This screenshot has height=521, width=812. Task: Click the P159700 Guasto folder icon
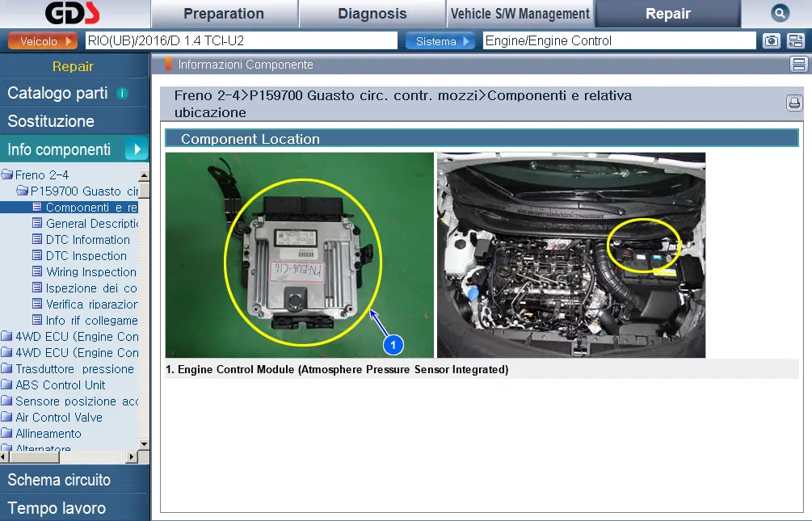pyautogui.click(x=23, y=191)
